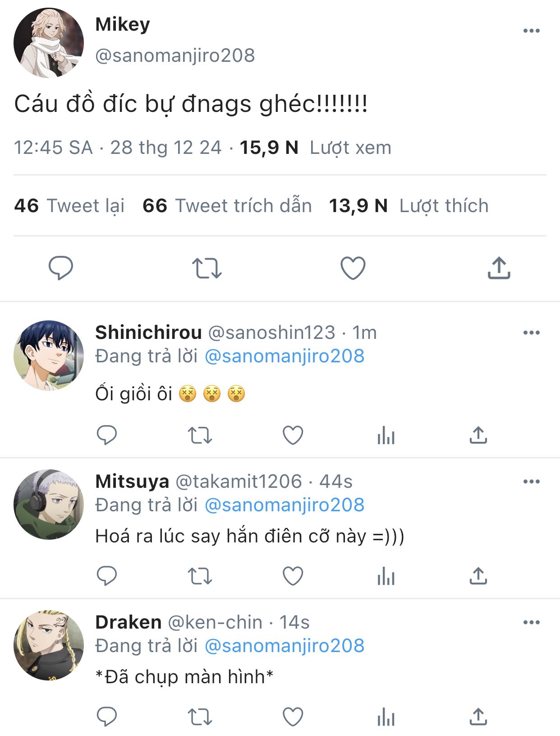Open @sanomanjiro208 mention in Shinichirou's reply

click(x=285, y=356)
